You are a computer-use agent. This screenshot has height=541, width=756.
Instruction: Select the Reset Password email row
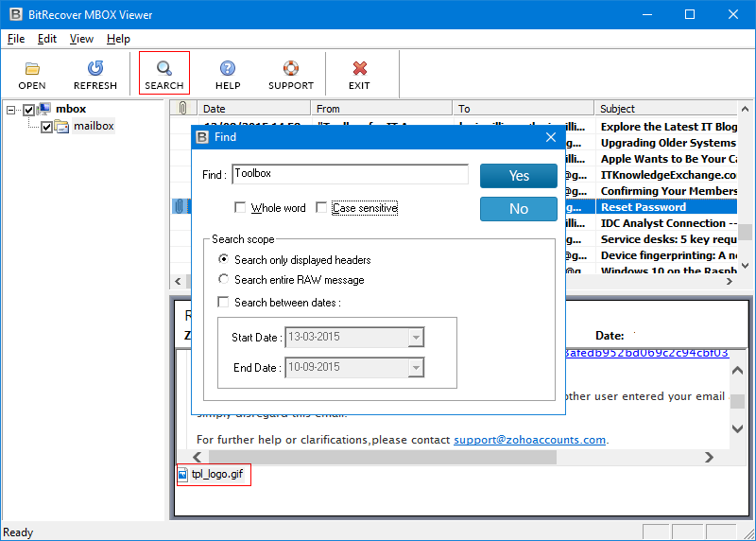(x=666, y=207)
